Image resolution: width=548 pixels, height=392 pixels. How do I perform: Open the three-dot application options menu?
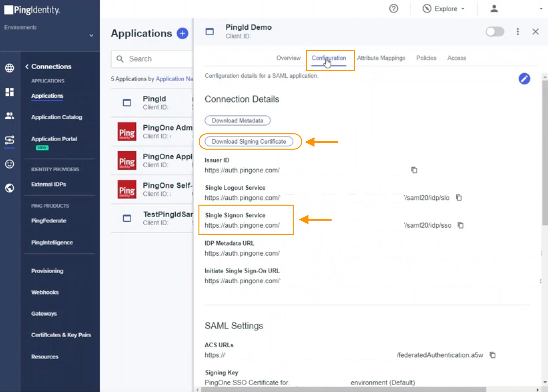tap(518, 32)
